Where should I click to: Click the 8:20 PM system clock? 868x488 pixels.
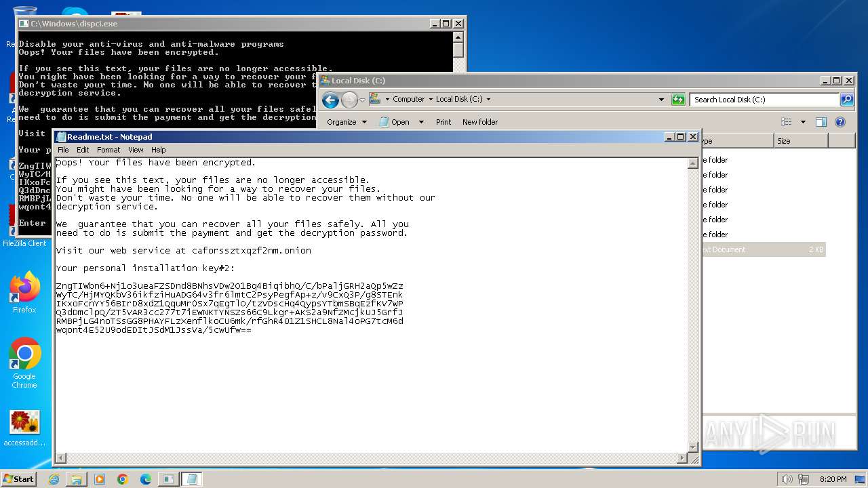click(x=833, y=479)
